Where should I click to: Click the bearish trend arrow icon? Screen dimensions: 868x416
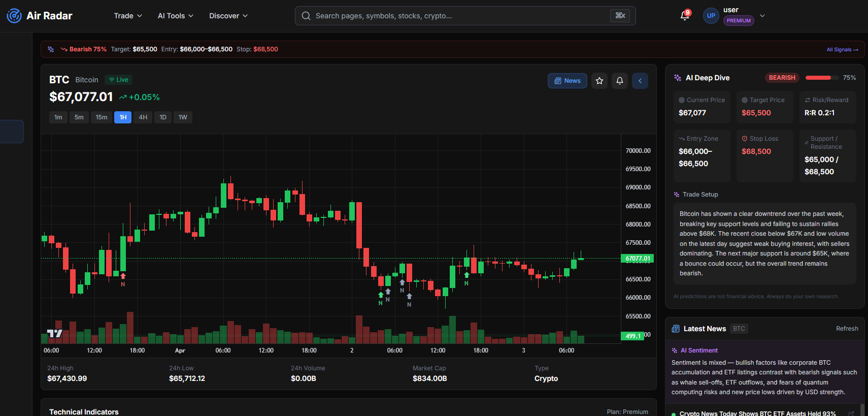point(64,49)
